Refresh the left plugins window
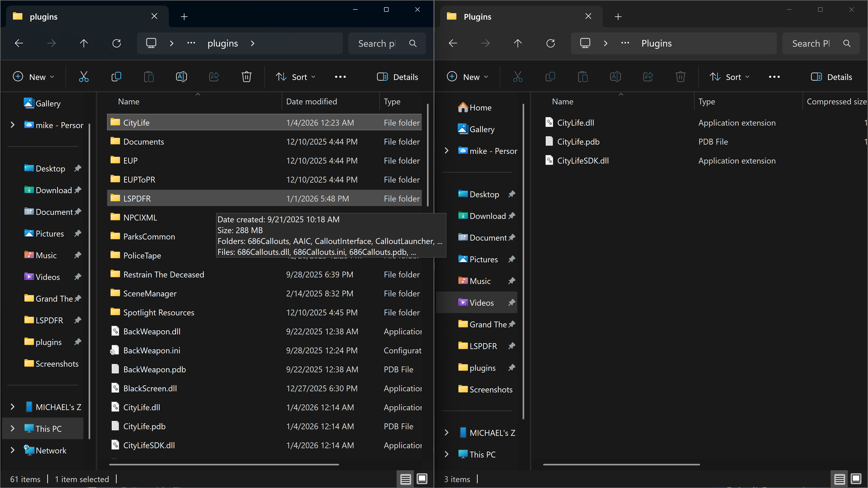 tap(117, 43)
